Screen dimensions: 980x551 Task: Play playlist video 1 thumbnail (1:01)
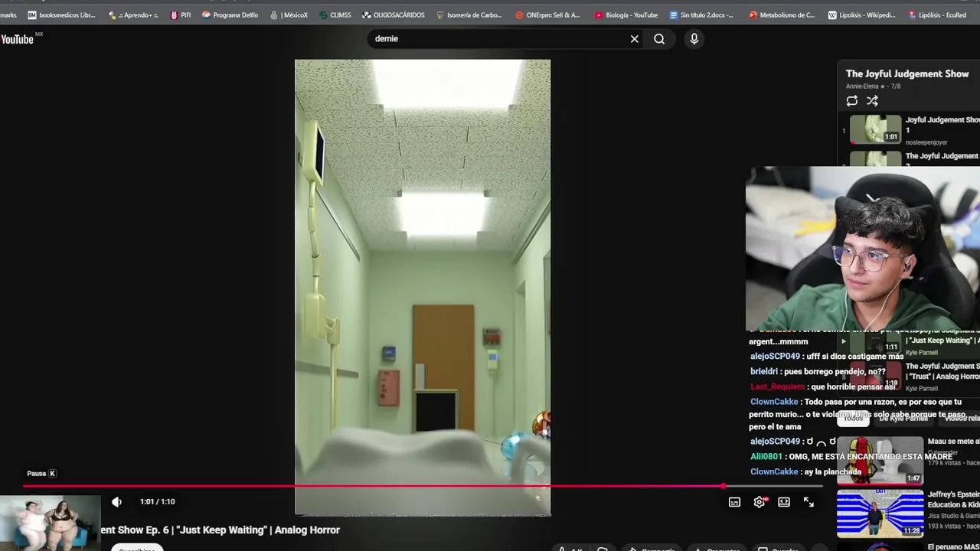[x=875, y=129]
